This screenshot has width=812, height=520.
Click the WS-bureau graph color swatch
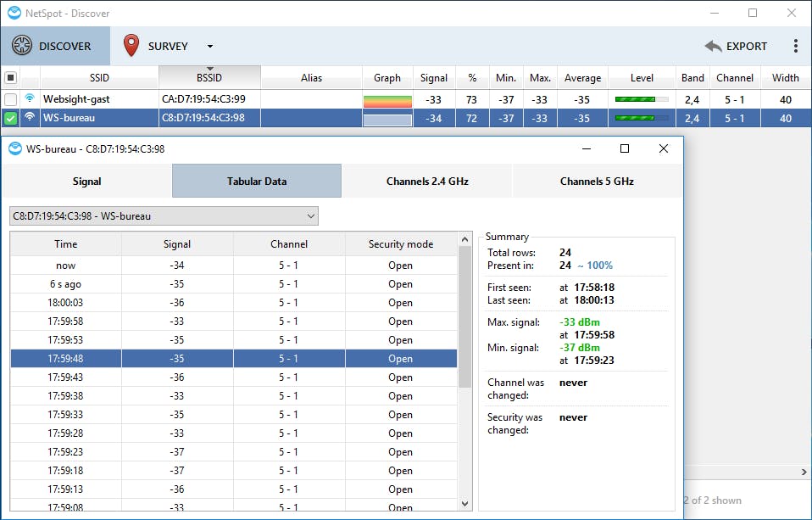[387, 120]
